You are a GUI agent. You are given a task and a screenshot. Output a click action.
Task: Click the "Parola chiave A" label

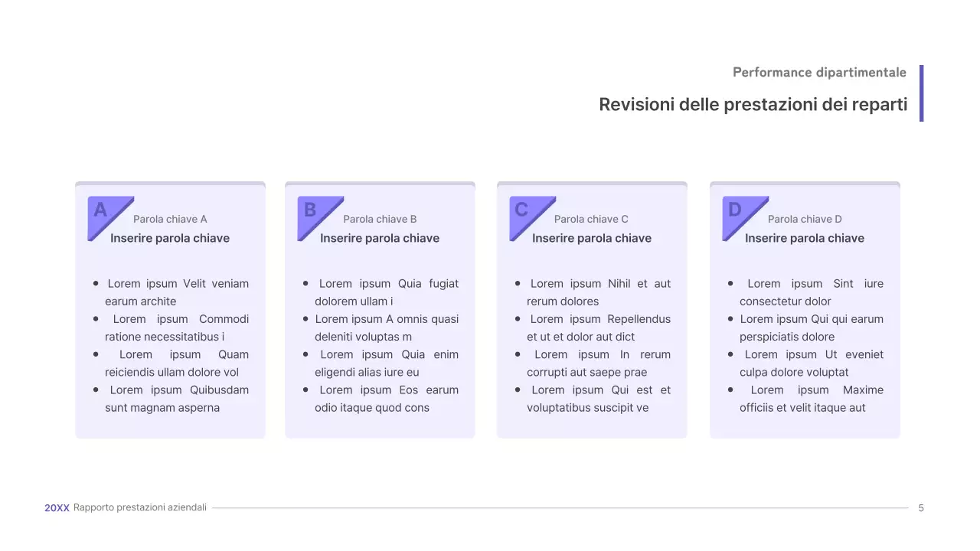[170, 220]
